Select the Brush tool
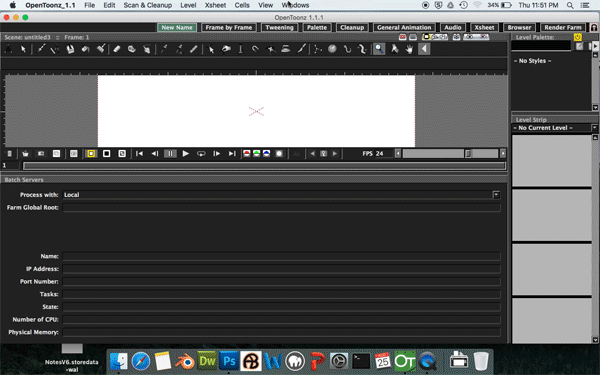The image size is (600, 375). 40,49
